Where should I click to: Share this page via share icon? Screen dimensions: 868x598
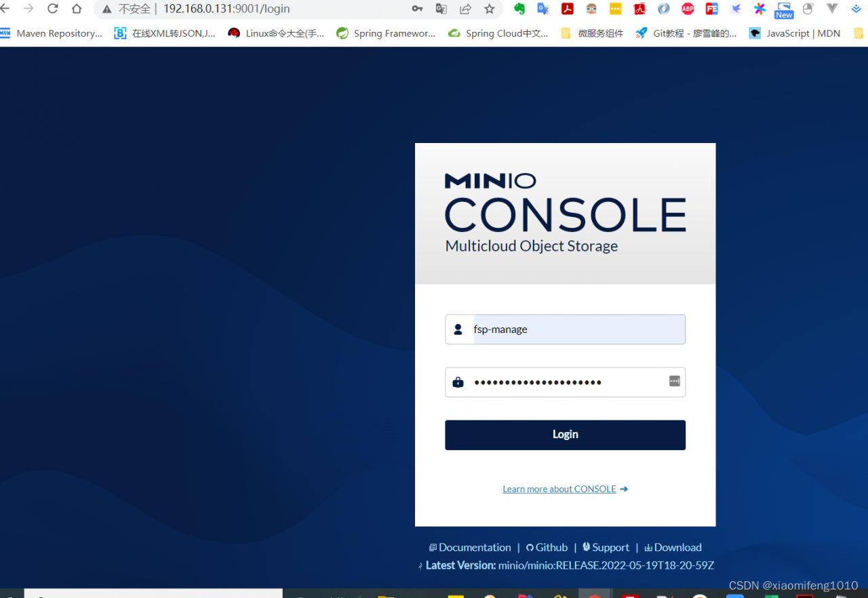point(465,9)
